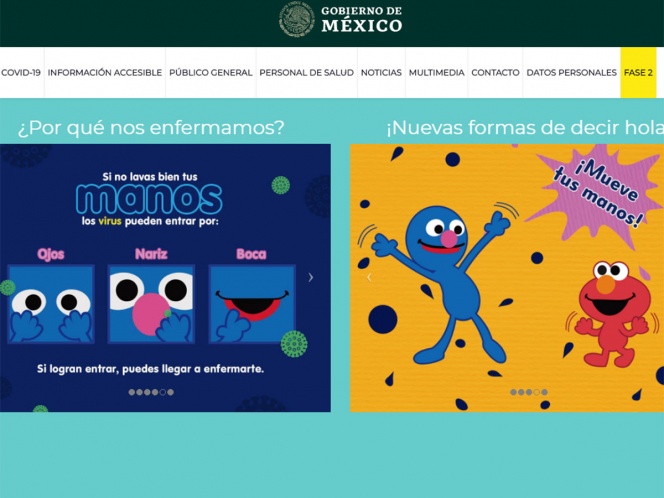The height and width of the screenshot is (498, 664).
Task: Select the first dot of the left carousel
Action: [x=132, y=392]
